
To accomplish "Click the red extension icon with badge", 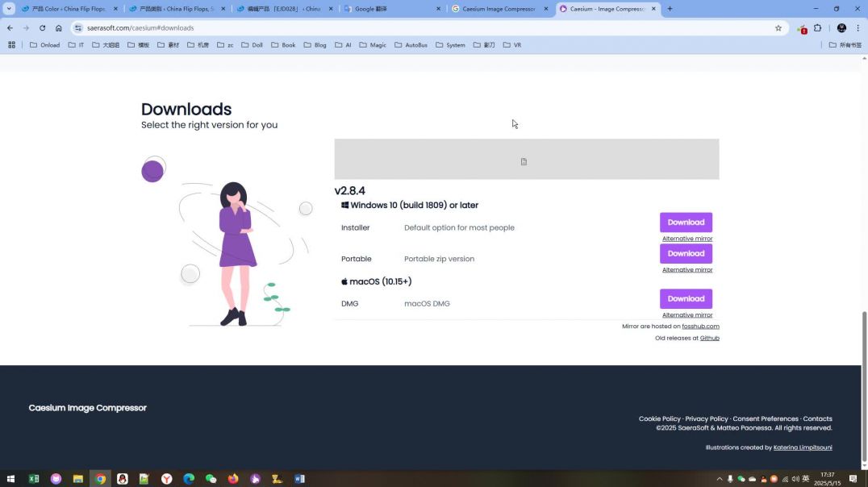I will click(x=802, y=29).
